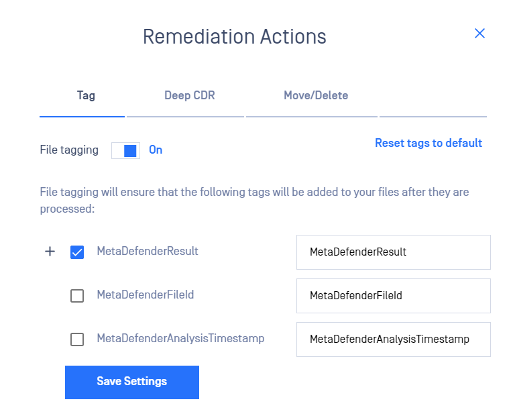Edit the MetaDefenderResult tag name field
511x420 pixels.
click(394, 252)
